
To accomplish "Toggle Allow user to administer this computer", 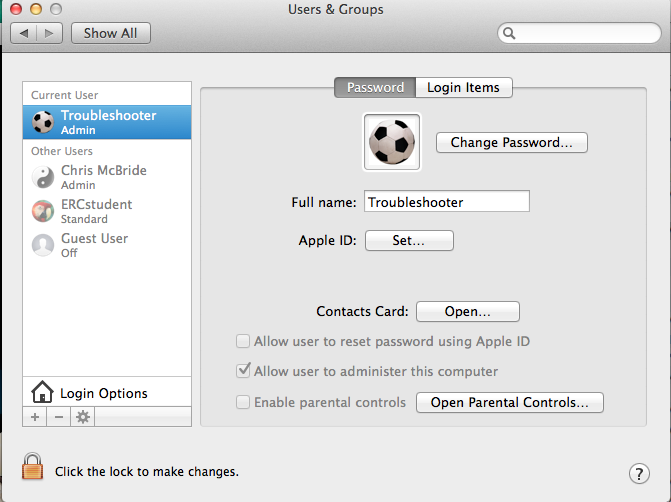I will coord(242,371).
